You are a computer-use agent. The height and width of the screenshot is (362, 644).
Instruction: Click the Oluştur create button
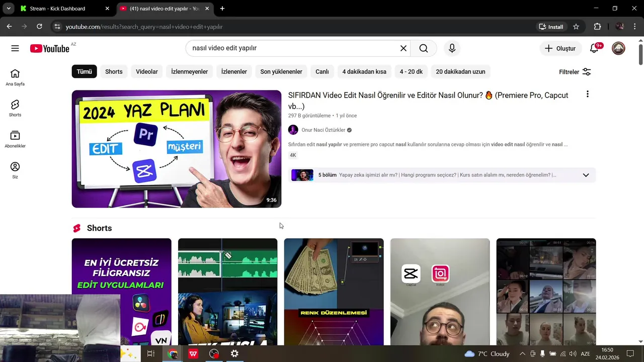point(560,48)
